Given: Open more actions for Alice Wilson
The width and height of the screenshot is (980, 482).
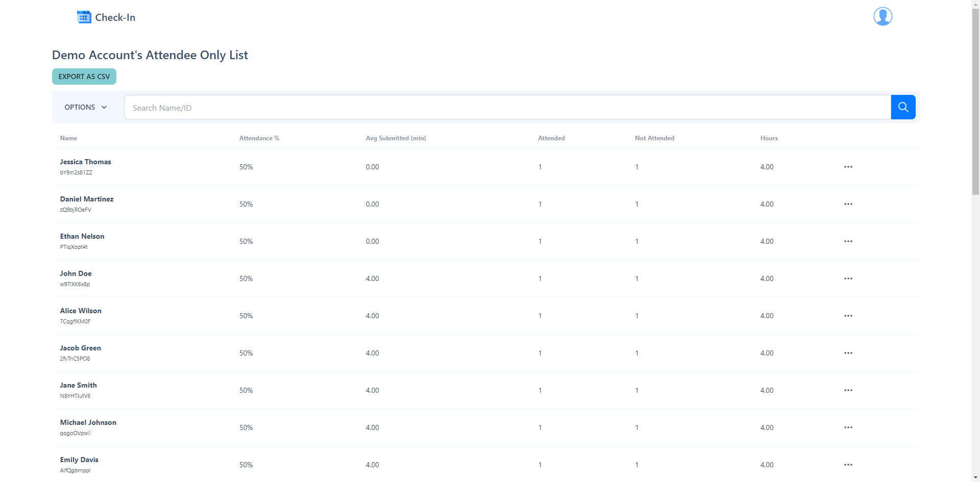Looking at the screenshot, I should 848,316.
